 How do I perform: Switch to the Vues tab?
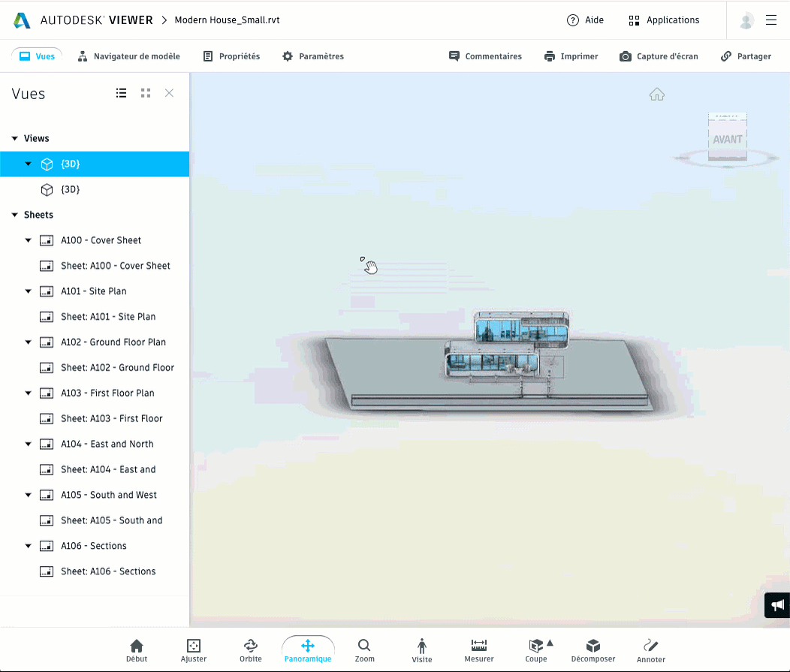click(37, 56)
